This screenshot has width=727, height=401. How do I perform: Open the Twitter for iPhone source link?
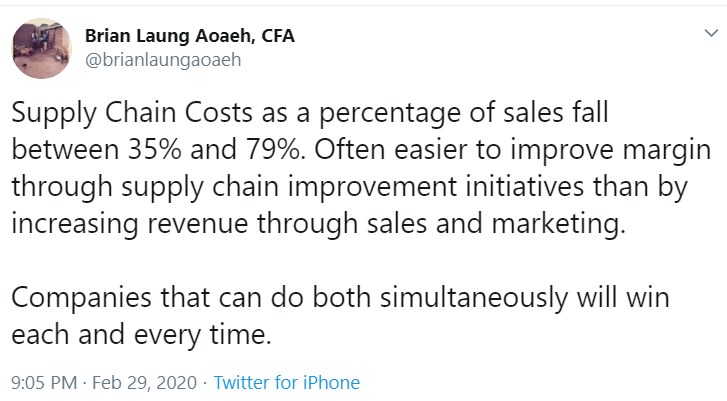coord(286,382)
